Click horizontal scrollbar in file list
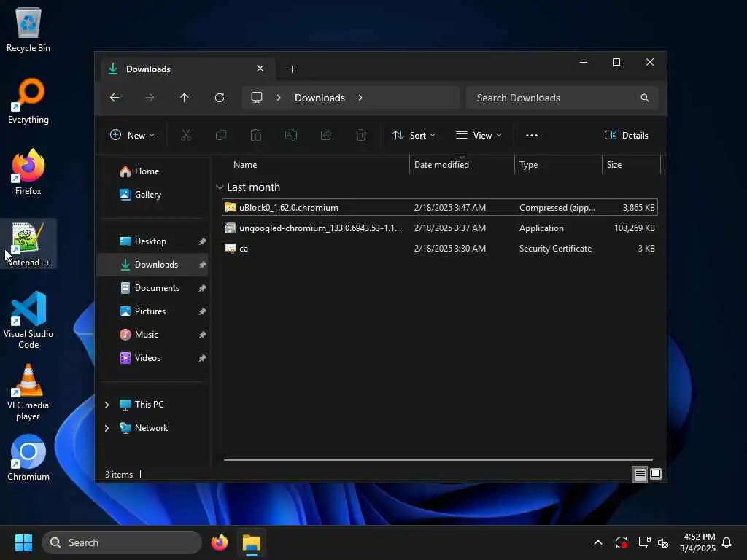Viewport: 747px width, 560px height. (438, 460)
